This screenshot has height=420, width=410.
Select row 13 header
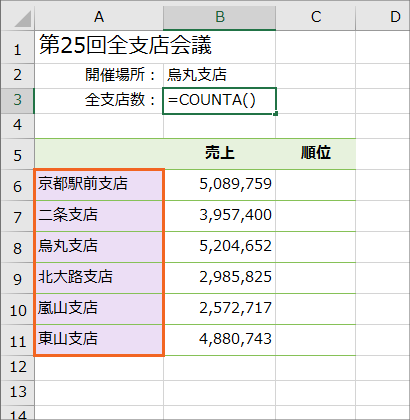point(17,393)
